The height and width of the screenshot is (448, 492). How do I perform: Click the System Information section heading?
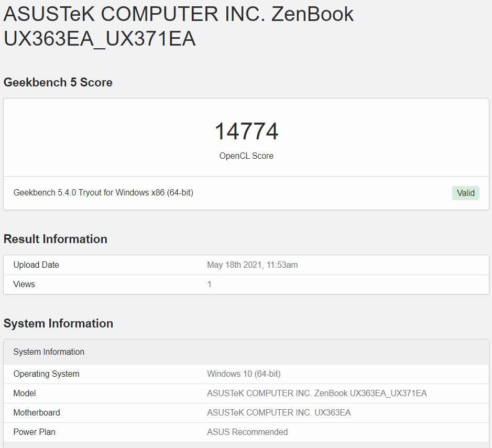(x=58, y=323)
